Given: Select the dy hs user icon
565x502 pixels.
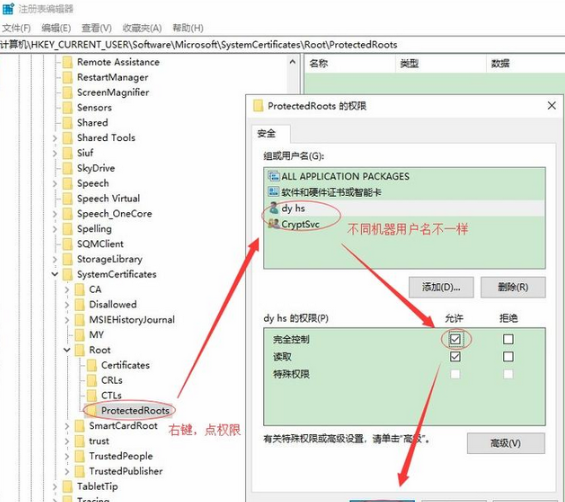Looking at the screenshot, I should [274, 208].
